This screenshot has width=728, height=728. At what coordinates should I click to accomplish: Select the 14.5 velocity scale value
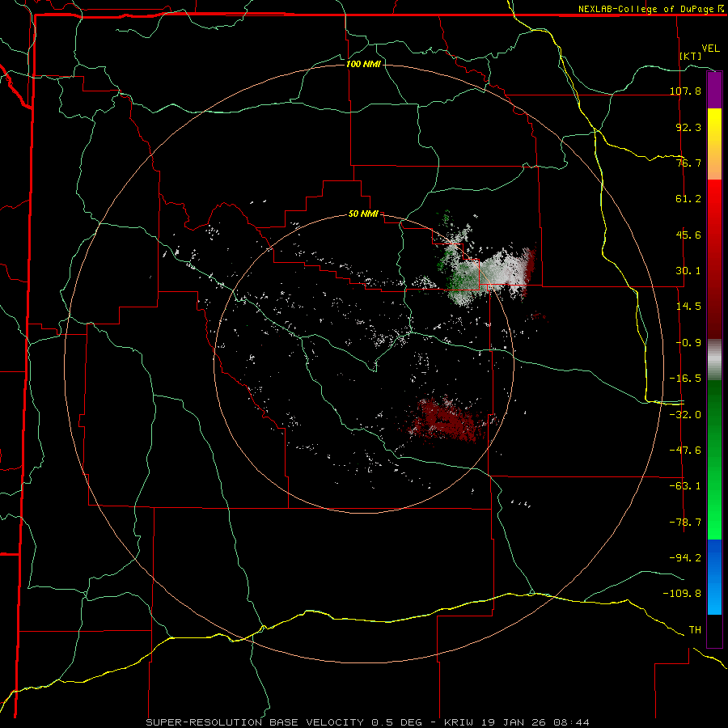point(688,307)
